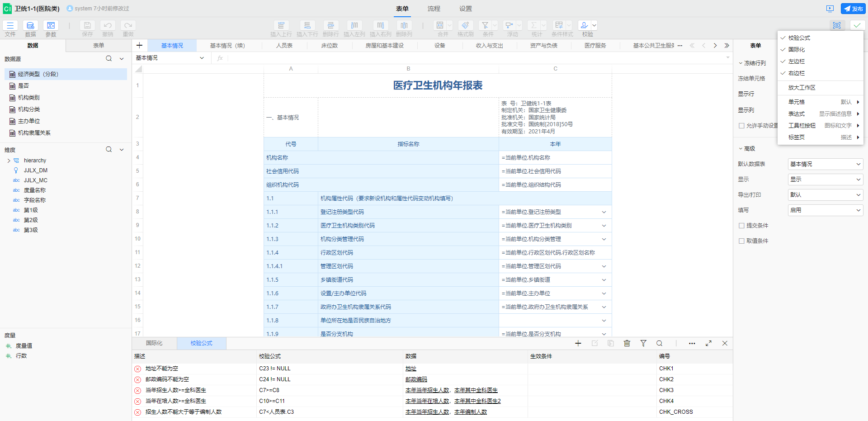Open the 默认数据表 dropdown

pyautogui.click(x=825, y=164)
